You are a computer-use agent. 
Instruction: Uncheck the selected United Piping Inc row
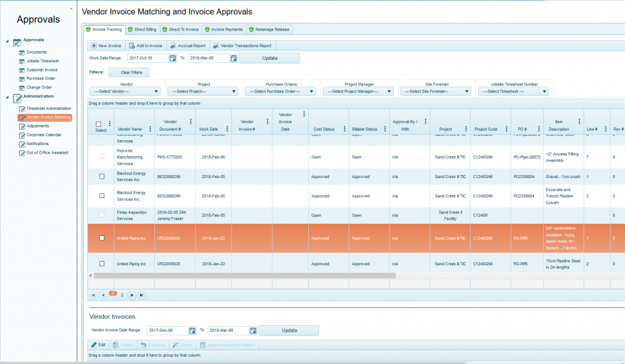point(101,238)
